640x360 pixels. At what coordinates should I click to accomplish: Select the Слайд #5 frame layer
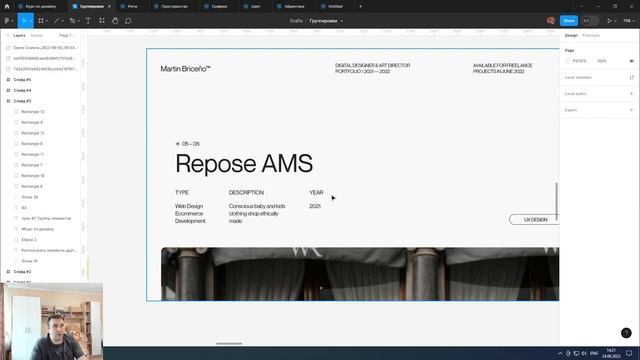(x=22, y=80)
